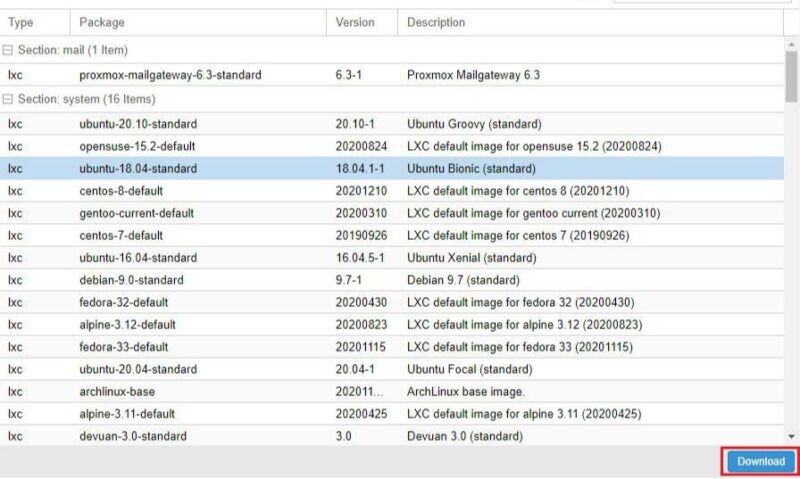Collapse the Section: mail group
Screen dimensions: 800x479
coord(8,50)
